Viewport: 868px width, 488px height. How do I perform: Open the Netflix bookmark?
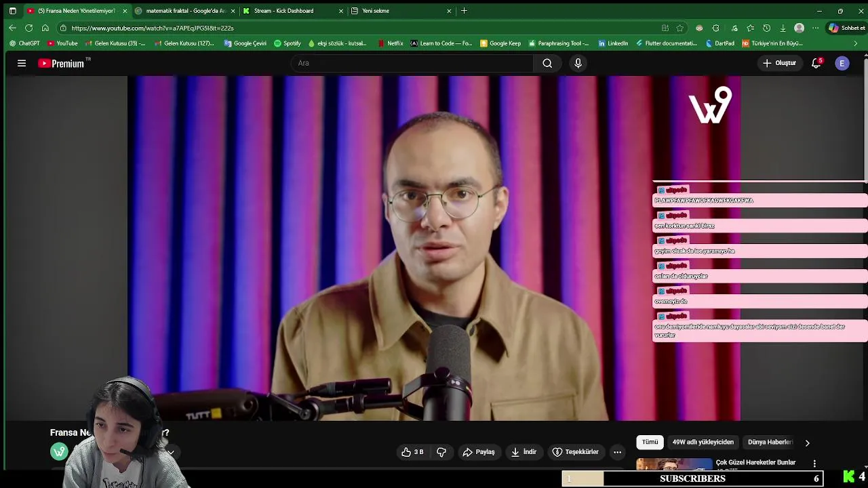tap(390, 43)
